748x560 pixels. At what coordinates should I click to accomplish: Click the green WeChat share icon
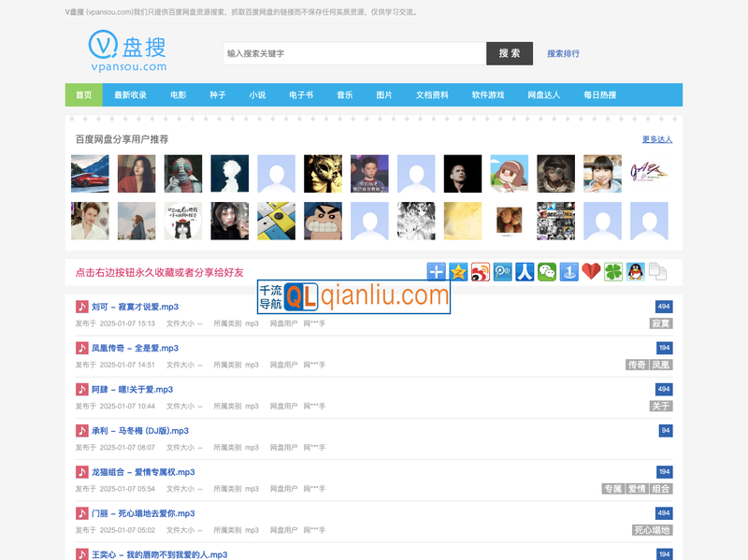(547, 272)
